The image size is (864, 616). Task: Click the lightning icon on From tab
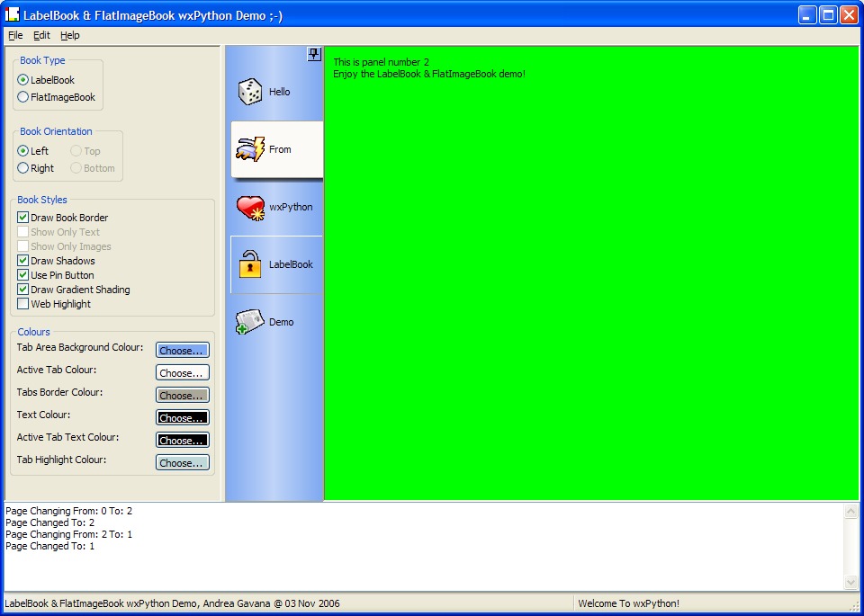249,149
